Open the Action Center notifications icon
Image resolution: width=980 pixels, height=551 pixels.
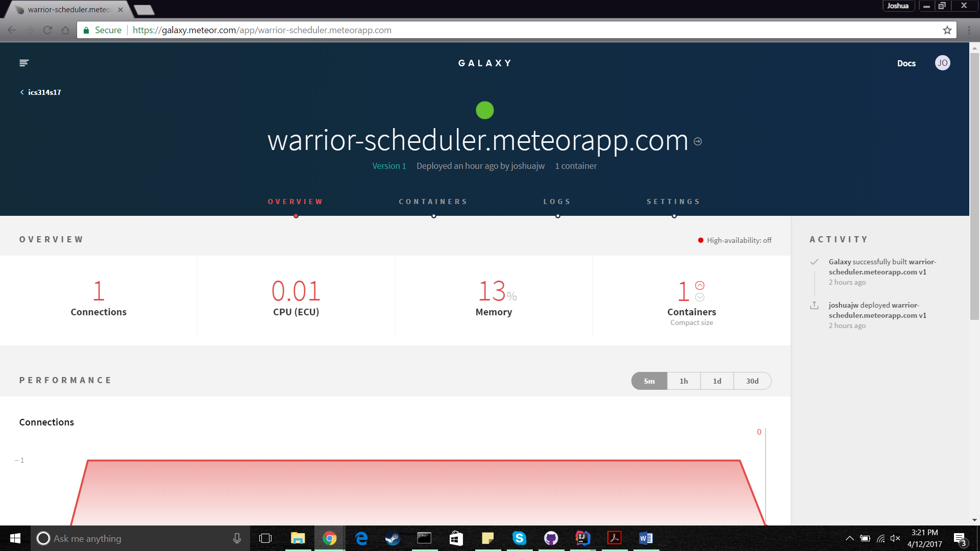click(x=960, y=539)
